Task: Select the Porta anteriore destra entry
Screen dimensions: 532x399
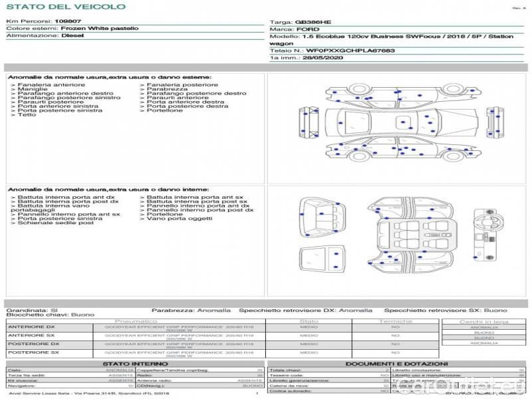Action: [x=186, y=102]
